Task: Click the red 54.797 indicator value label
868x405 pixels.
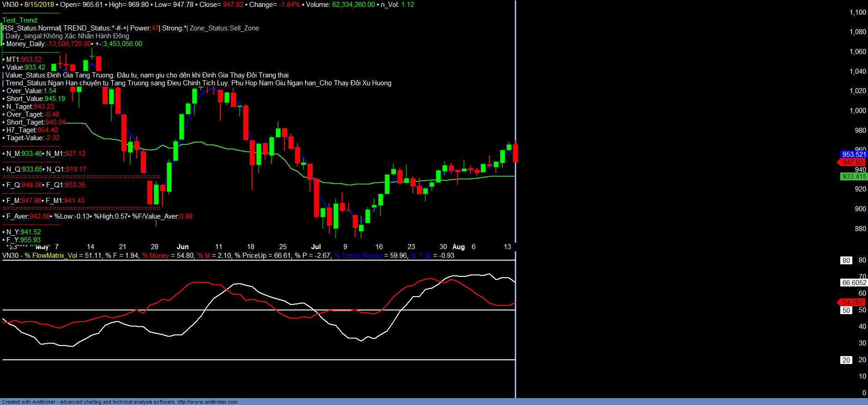Action: click(x=852, y=303)
